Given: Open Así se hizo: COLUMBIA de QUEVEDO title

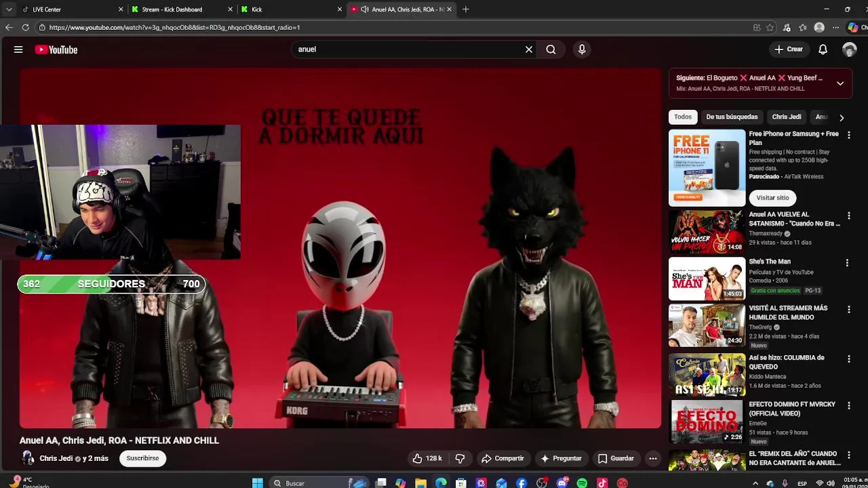Looking at the screenshot, I should (787, 362).
